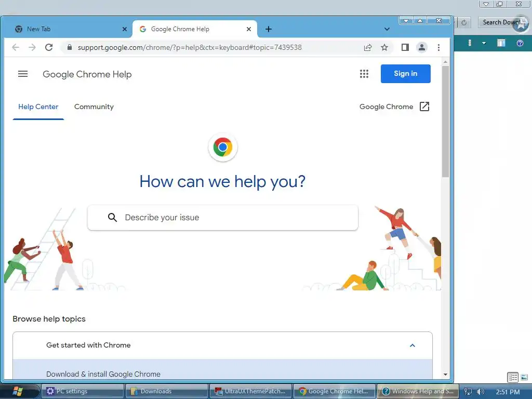Select the Google Chrome Help tab

click(195, 29)
